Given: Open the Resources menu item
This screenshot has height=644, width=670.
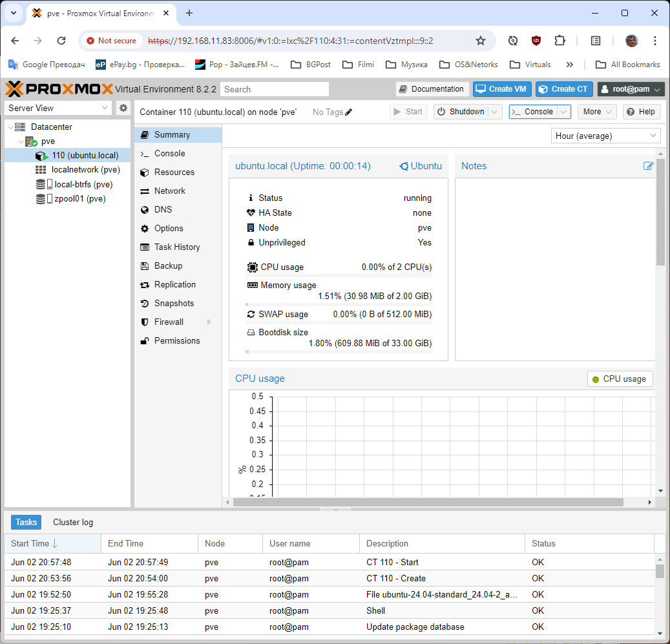Looking at the screenshot, I should [x=178, y=172].
